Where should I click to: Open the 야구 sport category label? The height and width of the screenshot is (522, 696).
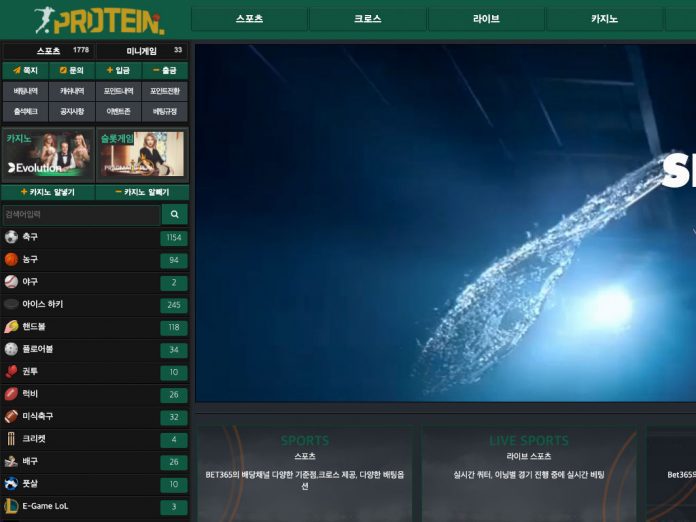[30, 282]
